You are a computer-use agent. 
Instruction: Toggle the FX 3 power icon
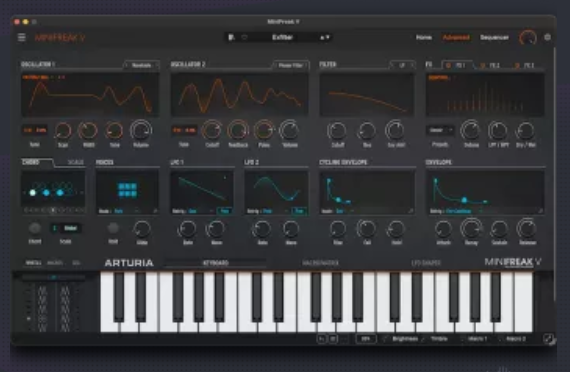(517, 65)
